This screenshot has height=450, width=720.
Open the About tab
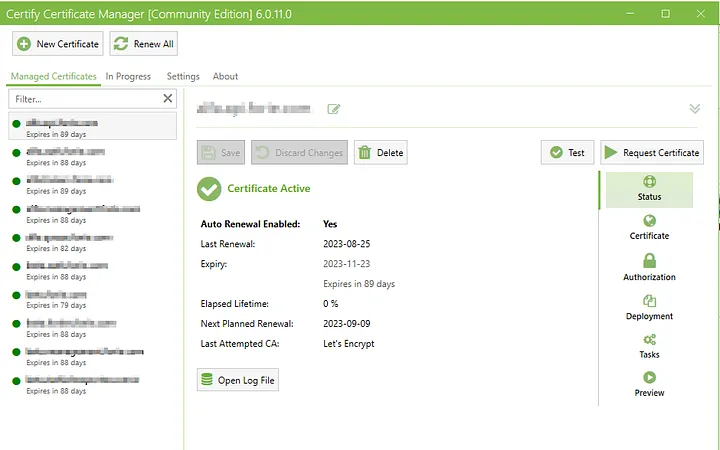(x=225, y=76)
